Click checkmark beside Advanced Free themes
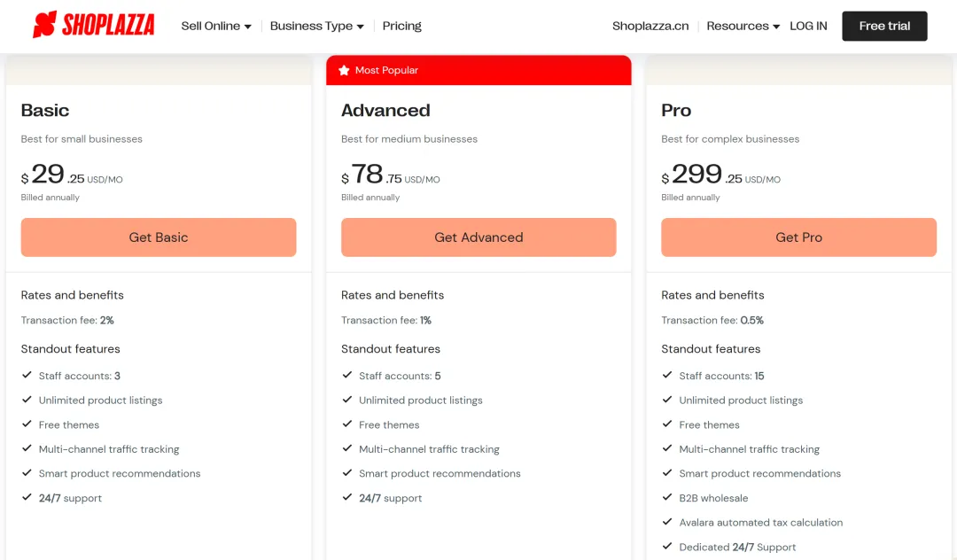Screen dimensions: 957x560 (347, 424)
